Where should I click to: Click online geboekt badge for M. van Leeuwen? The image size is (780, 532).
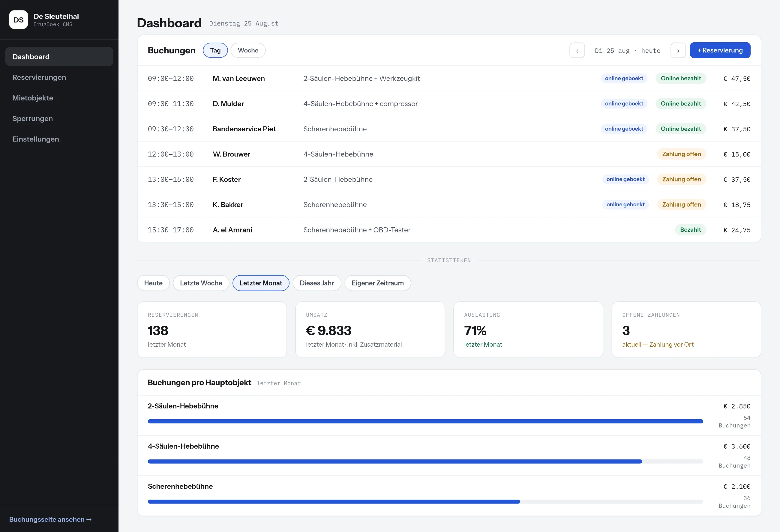[624, 79]
